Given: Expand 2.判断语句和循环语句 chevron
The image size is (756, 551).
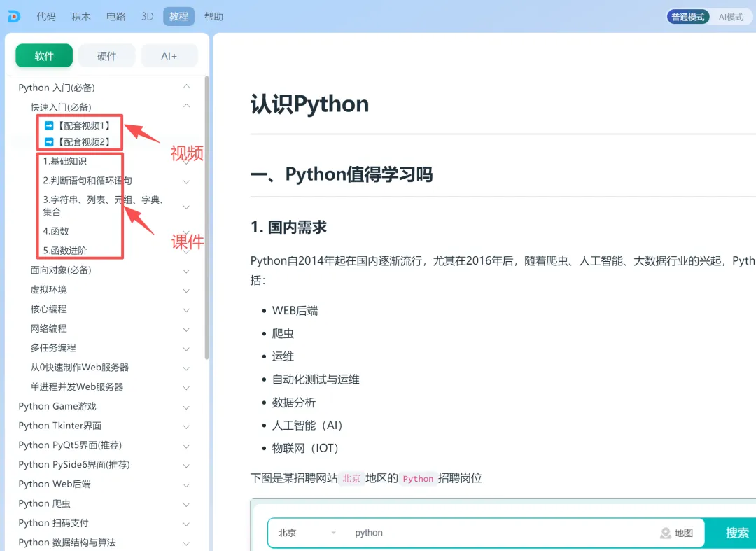Looking at the screenshot, I should pyautogui.click(x=187, y=182).
